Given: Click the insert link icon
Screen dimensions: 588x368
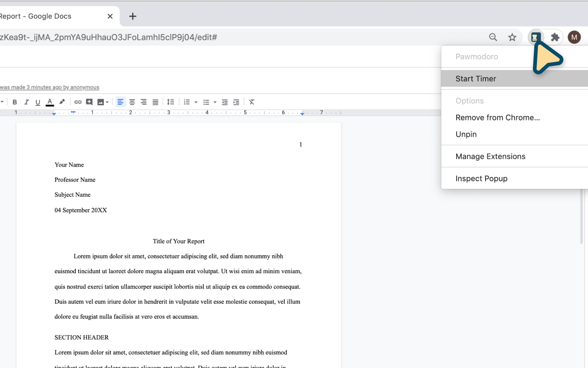Looking at the screenshot, I should tap(78, 102).
